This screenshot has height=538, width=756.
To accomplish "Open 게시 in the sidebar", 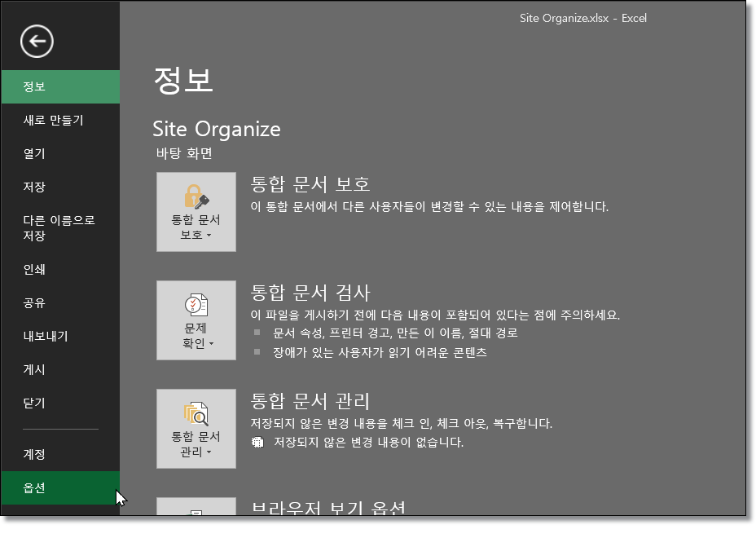I will click(60, 369).
